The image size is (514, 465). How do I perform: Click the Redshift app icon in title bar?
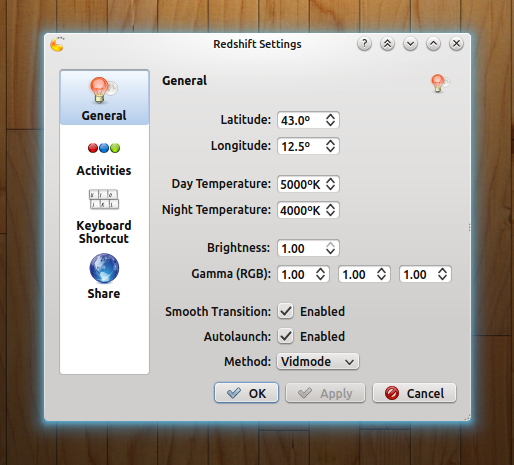coord(57,44)
